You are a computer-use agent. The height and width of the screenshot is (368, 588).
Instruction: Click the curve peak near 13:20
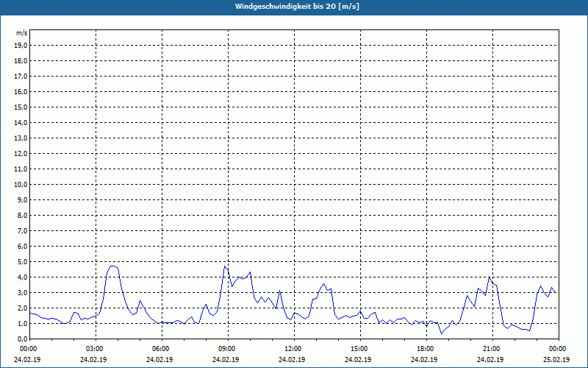(324, 284)
